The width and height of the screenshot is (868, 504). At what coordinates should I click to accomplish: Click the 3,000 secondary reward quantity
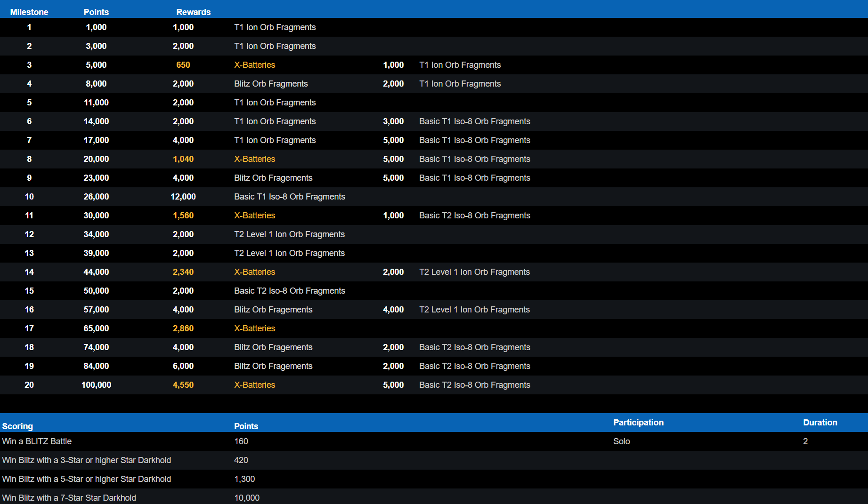point(393,121)
